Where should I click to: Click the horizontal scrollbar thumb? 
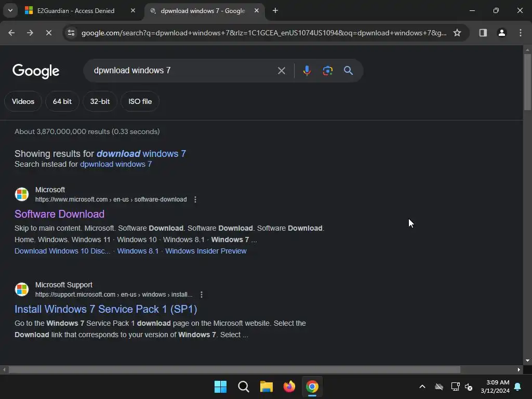234,369
